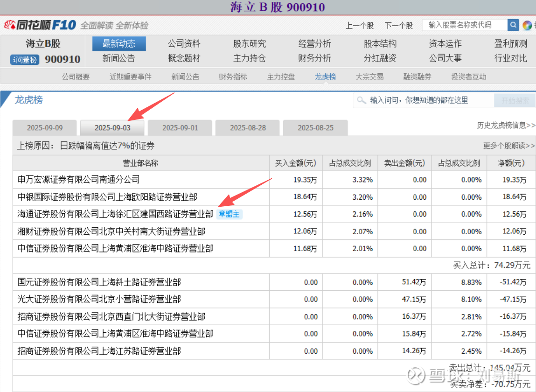
Task: Switch to the 2025-09-01 date tab
Action: (180, 128)
